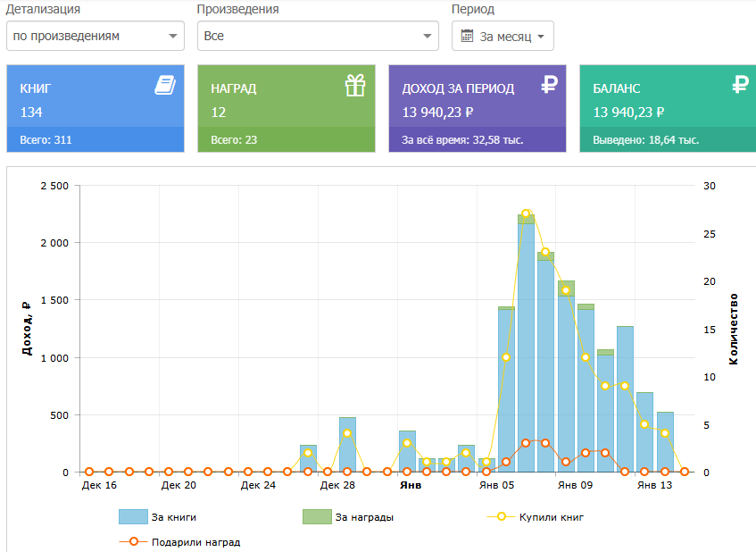Click the orange marker icon of Подарили наград legend
Image resolution: width=756 pixels, height=552 pixels.
click(x=134, y=542)
